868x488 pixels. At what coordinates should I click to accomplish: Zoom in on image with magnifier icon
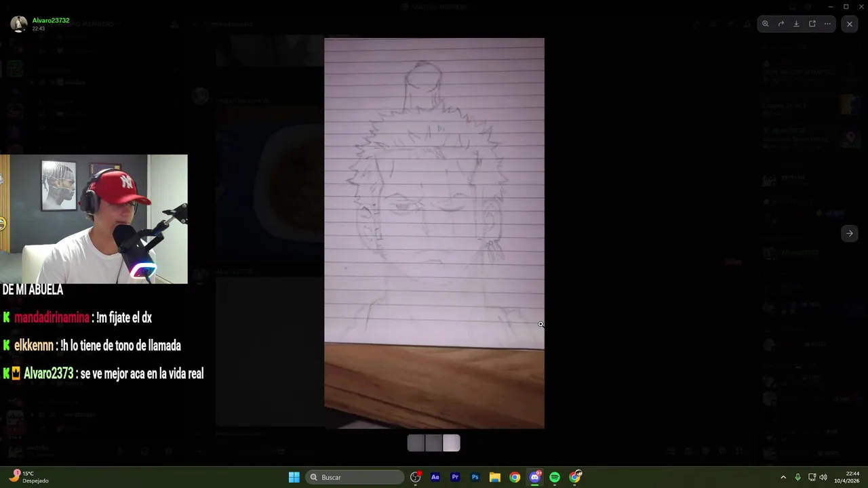(x=766, y=24)
